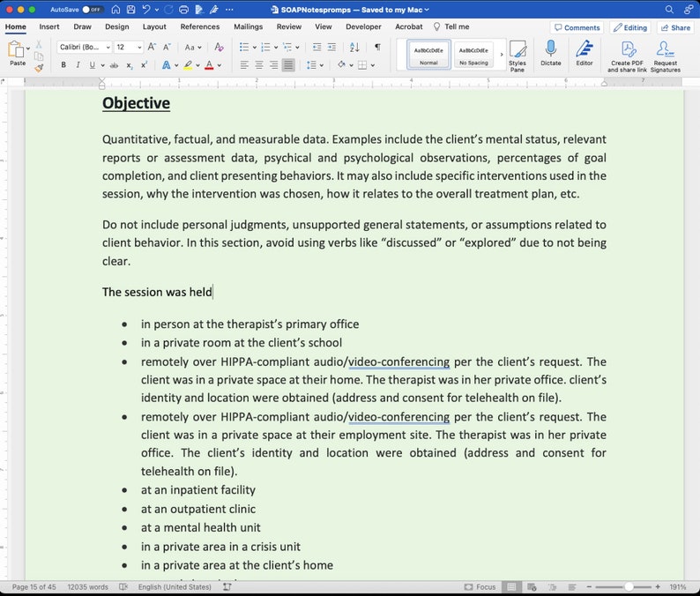Toggle bold formatting
Screen dimensions: 700x596
pyautogui.click(x=63, y=65)
